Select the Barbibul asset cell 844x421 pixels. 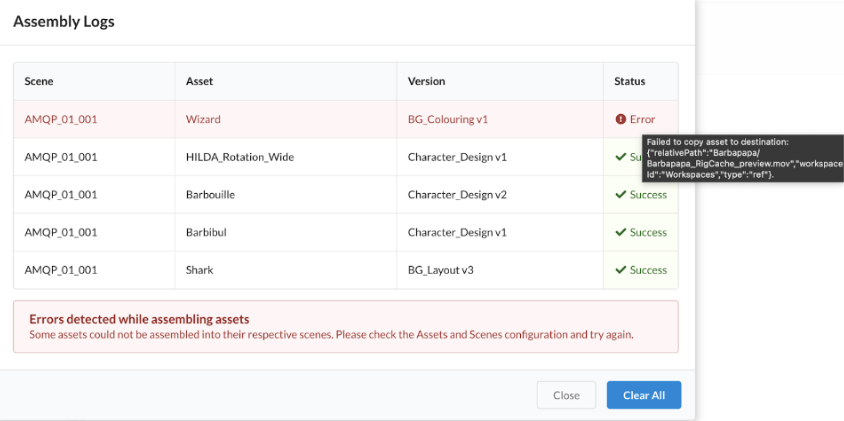(x=286, y=232)
